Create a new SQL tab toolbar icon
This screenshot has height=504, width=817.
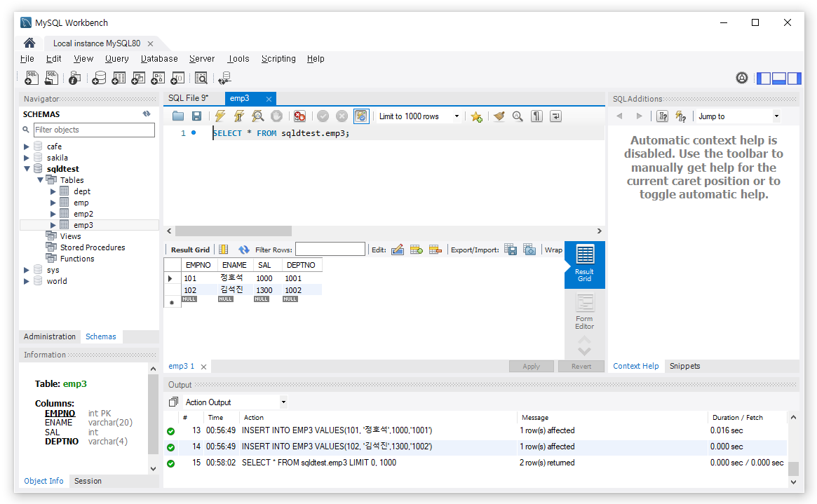click(32, 78)
